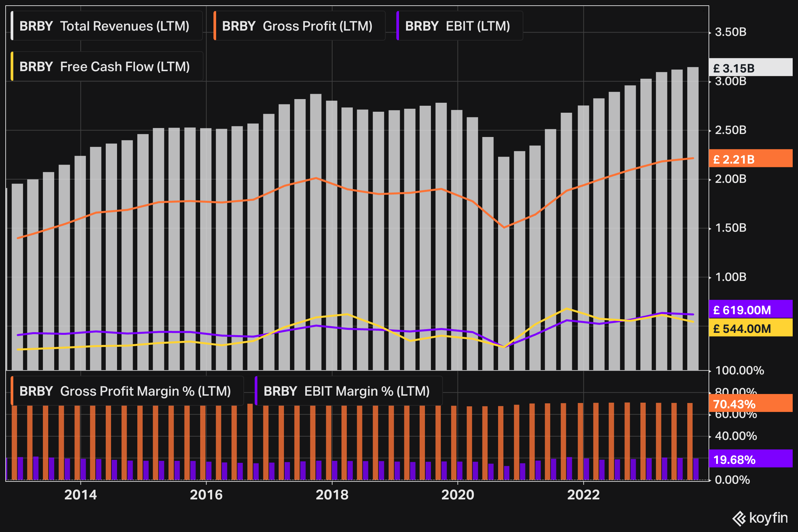Click the free cash flow peak near 2022
Viewport: 798px width, 532px height.
567,309
